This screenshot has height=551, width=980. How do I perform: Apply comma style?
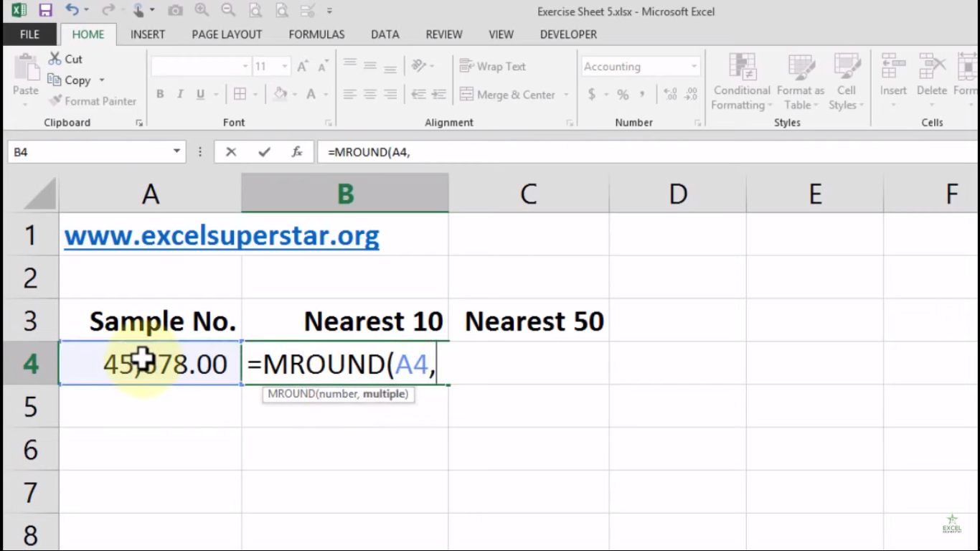tap(642, 94)
